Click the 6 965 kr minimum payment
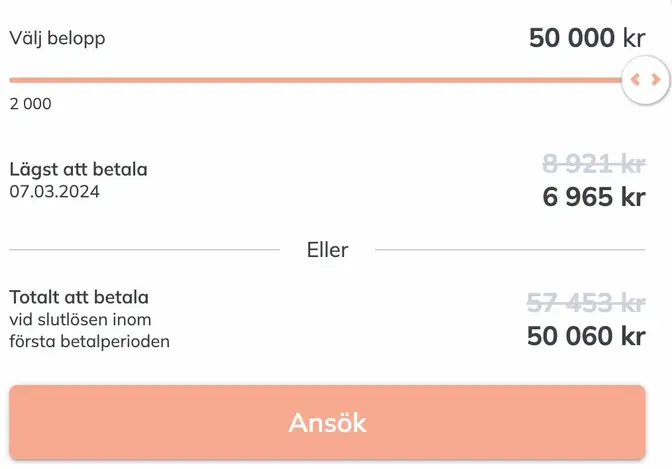Viewport: 672px width, 469px height. pos(593,197)
